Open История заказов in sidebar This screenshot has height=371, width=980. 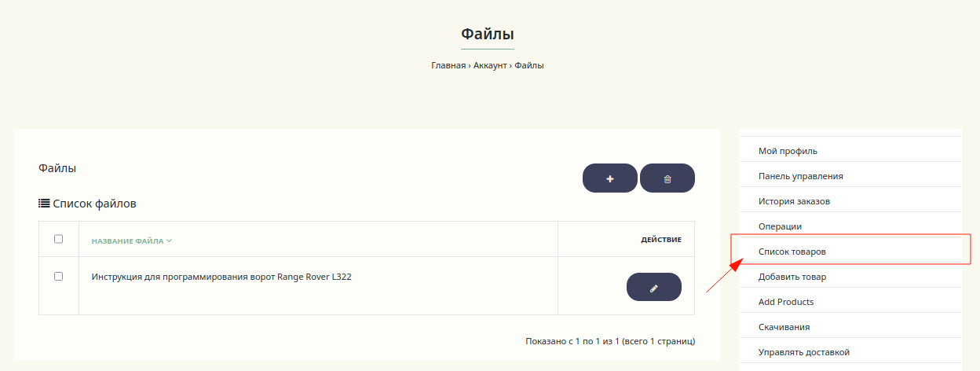coord(794,201)
